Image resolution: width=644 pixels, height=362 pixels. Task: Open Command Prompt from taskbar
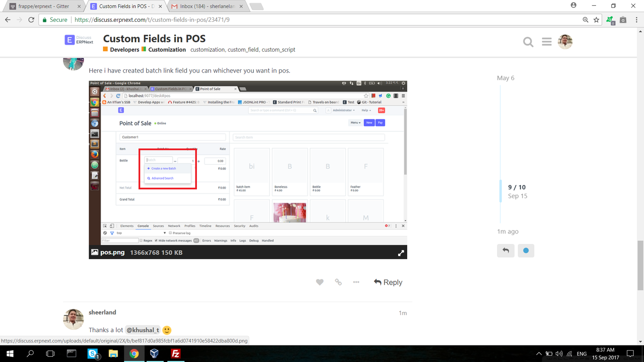coord(72,353)
